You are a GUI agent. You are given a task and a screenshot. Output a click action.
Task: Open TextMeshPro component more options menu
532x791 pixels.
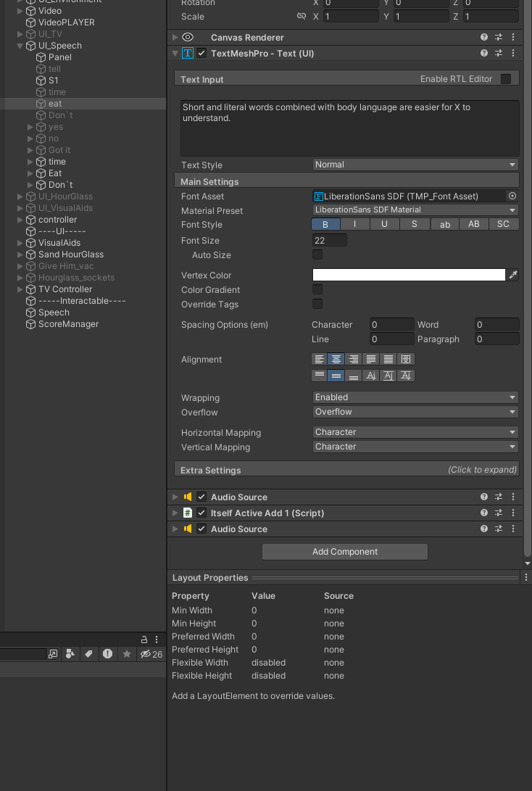[513, 53]
